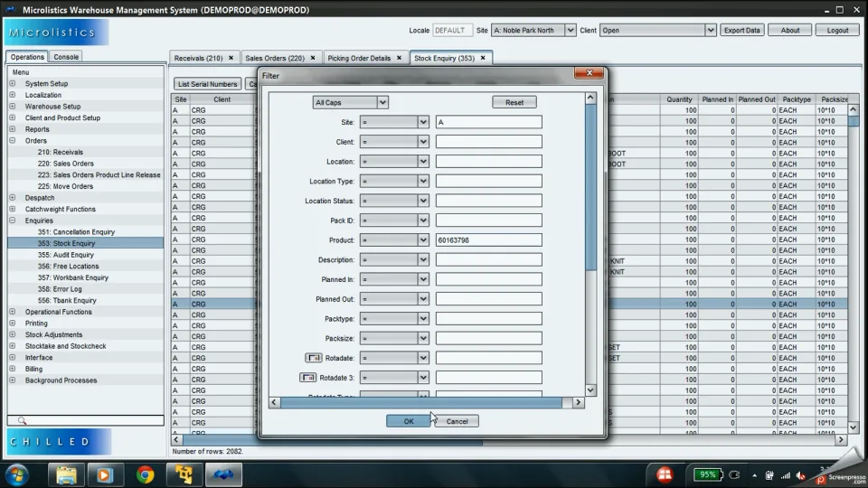The image size is (868, 488).
Task: Click the About button
Action: tap(790, 30)
